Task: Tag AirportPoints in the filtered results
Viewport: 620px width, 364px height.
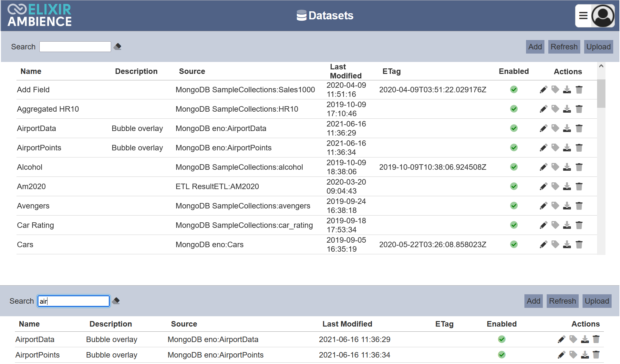Action: 573,355
